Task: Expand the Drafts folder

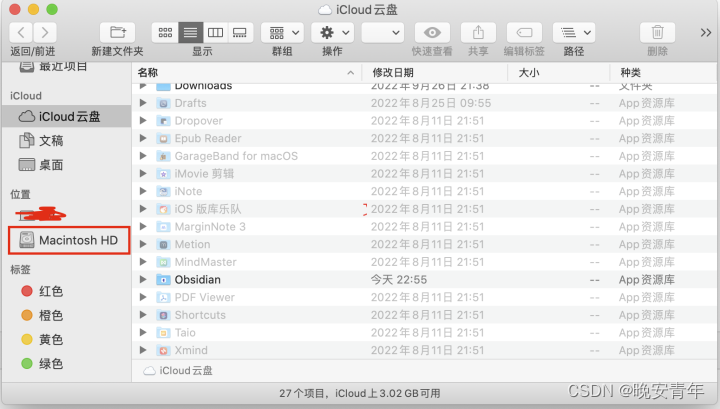Action: (143, 103)
